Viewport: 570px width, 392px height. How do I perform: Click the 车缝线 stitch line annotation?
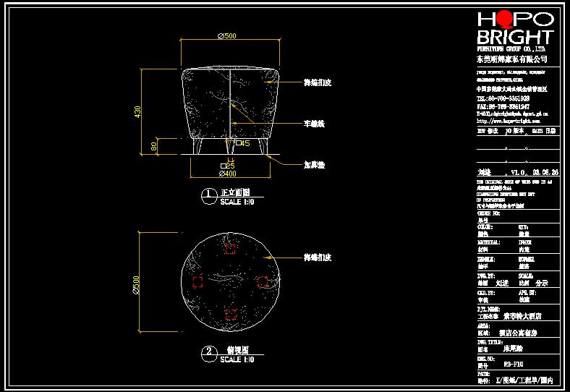(x=314, y=124)
